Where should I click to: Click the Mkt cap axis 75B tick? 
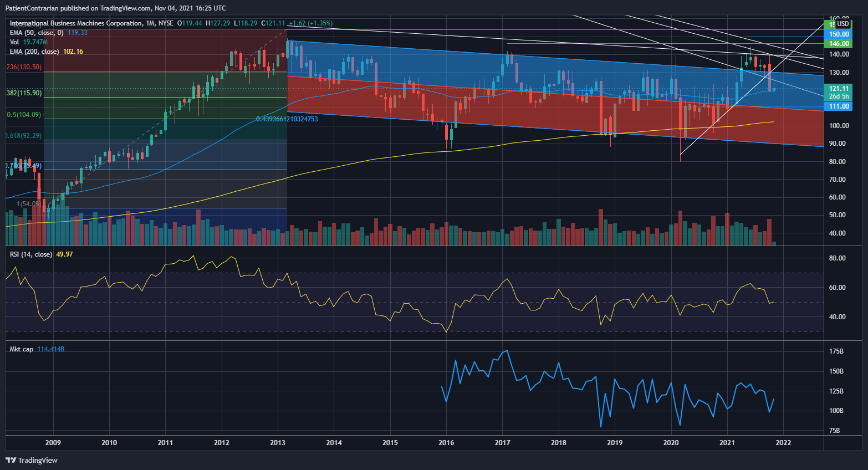pyautogui.click(x=835, y=431)
